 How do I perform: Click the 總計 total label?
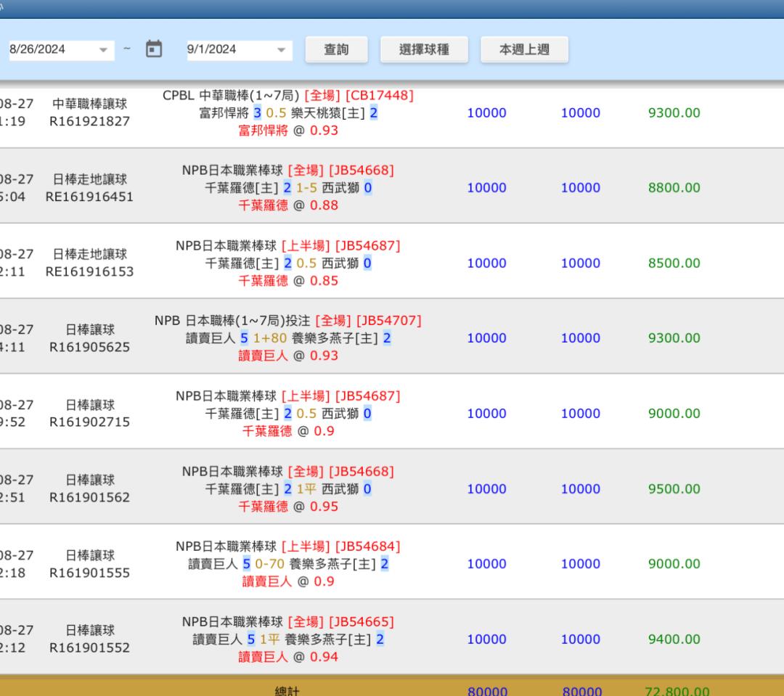pyautogui.click(x=287, y=691)
